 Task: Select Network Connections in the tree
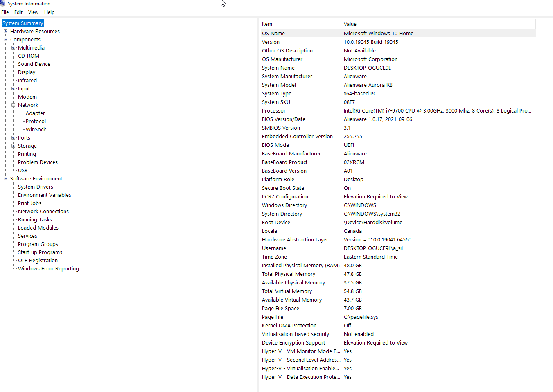coord(43,212)
